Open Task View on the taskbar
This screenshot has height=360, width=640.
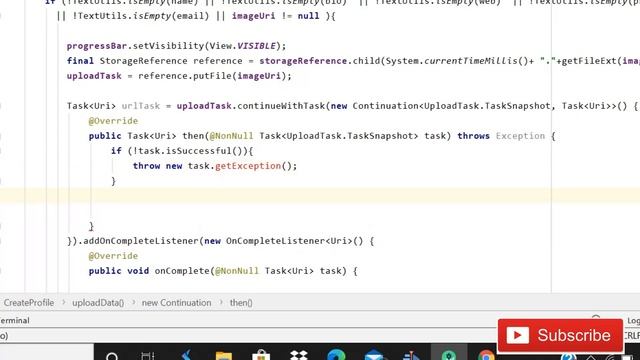(148, 356)
